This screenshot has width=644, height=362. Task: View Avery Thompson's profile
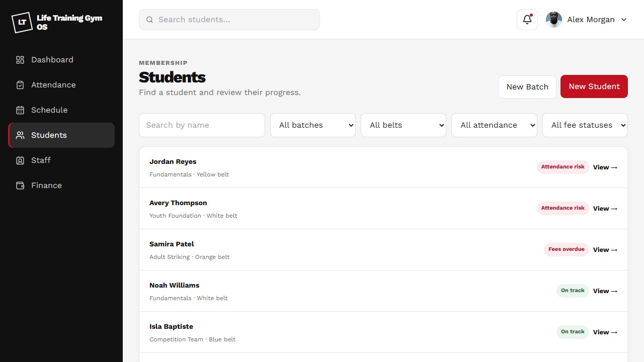click(x=605, y=209)
